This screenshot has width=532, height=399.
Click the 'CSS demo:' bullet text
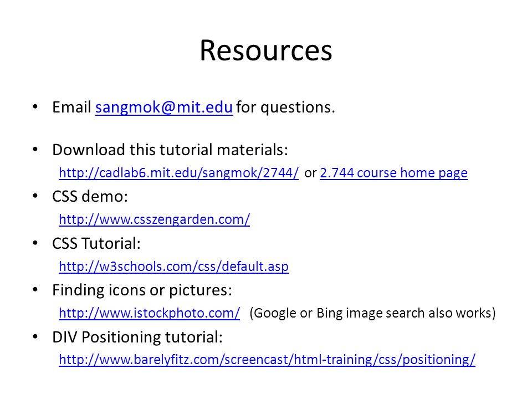tap(90, 196)
